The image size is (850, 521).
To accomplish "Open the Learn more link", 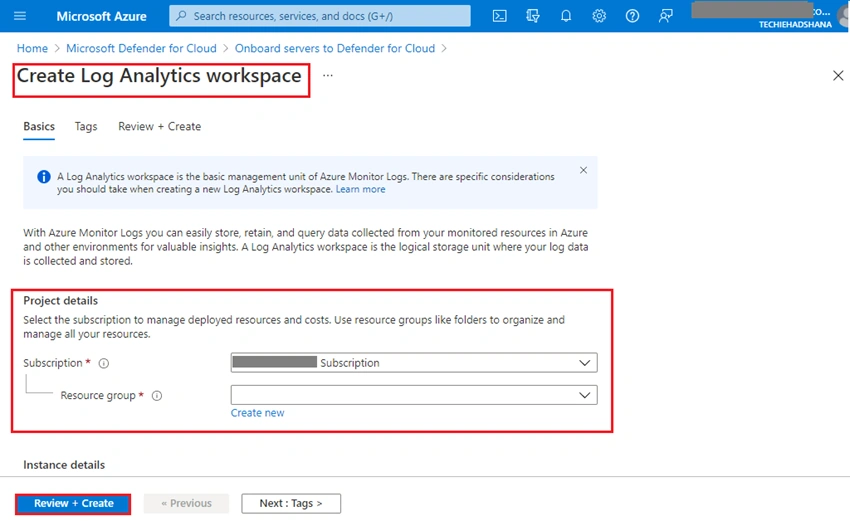I will [360, 189].
